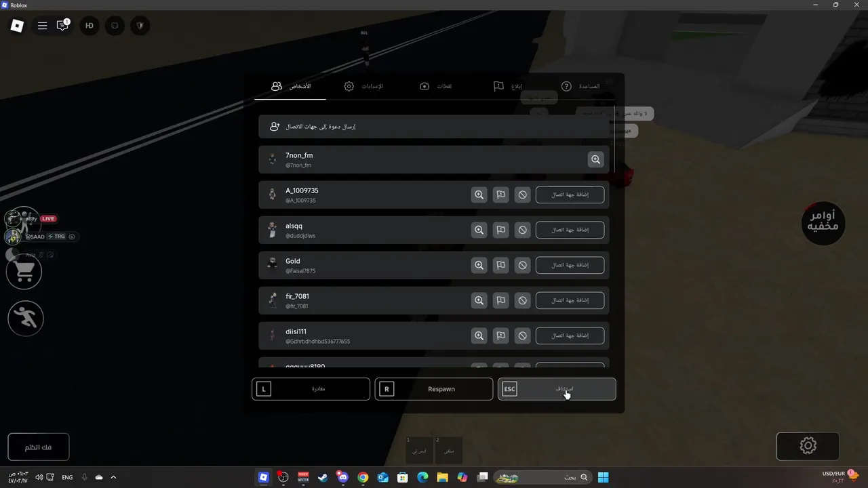Add diisi111 as a connection
Screen dimensions: 868x488
(570, 335)
